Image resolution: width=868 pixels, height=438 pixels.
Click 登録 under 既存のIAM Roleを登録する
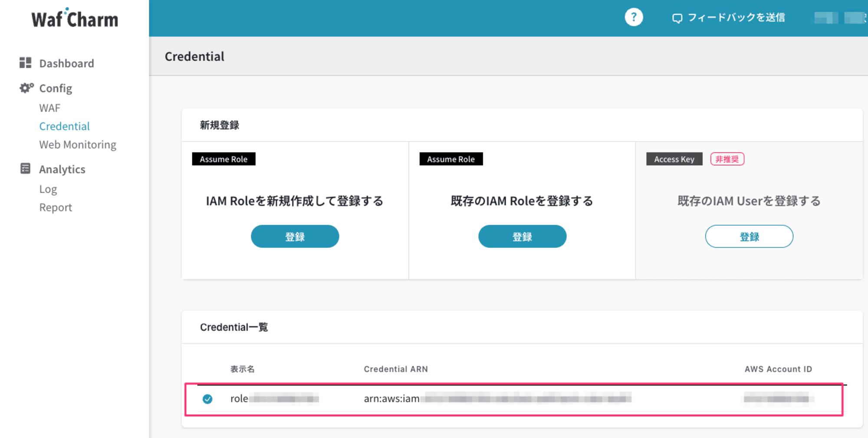click(522, 237)
